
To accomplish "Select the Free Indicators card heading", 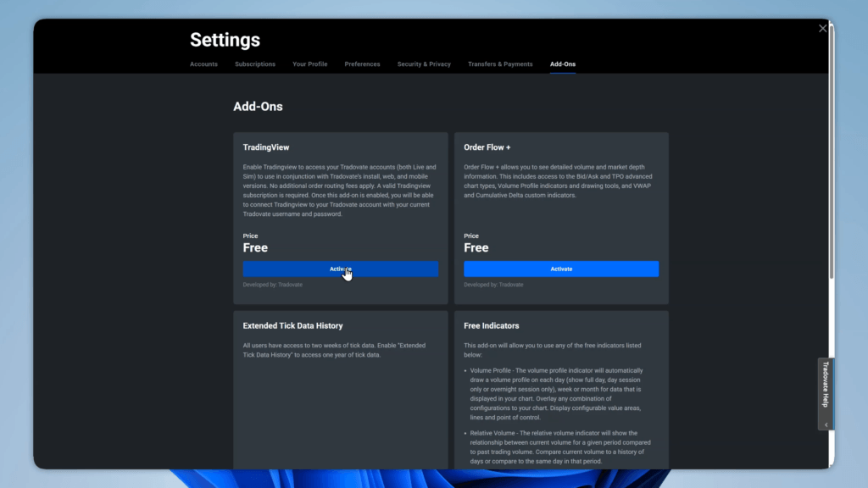I will (491, 325).
